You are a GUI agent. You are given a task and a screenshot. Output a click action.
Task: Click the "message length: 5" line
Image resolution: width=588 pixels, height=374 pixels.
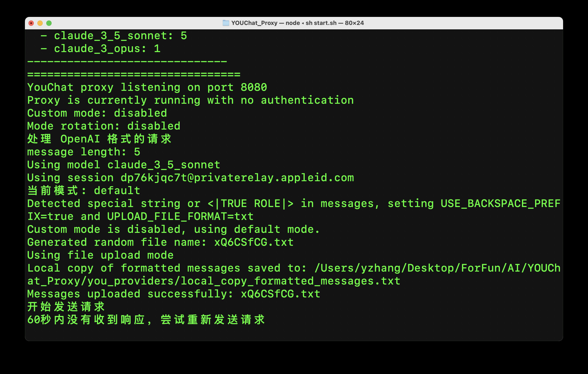tap(84, 152)
